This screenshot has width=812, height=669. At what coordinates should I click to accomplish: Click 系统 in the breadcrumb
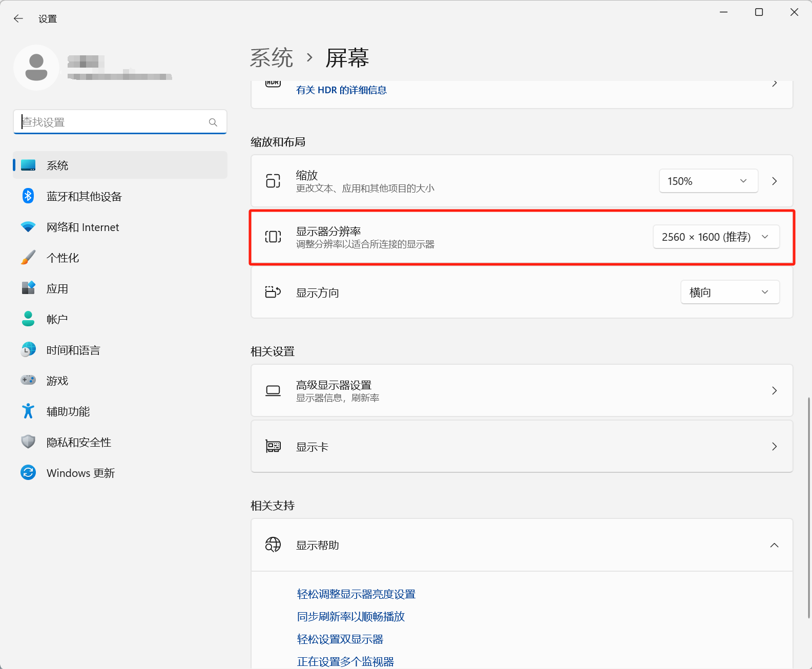[x=272, y=57]
